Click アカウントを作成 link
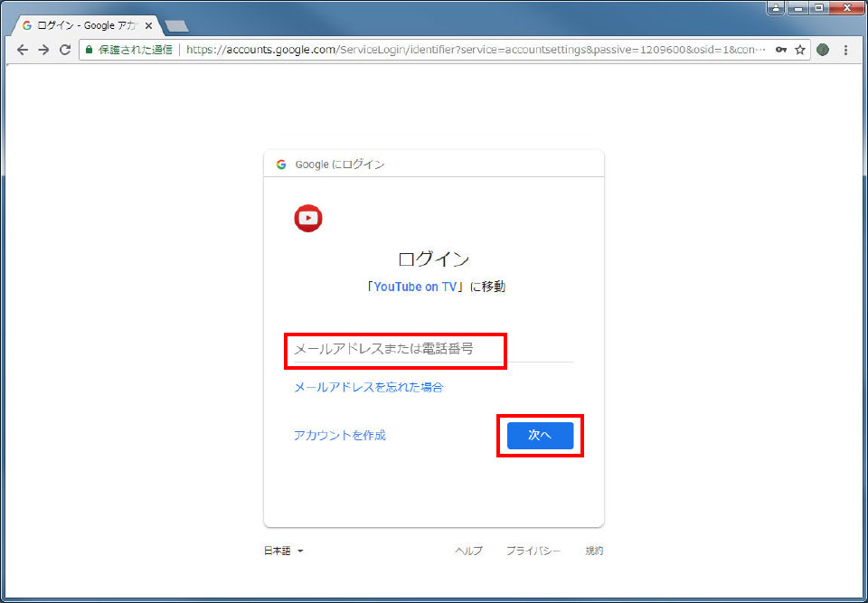 point(340,435)
